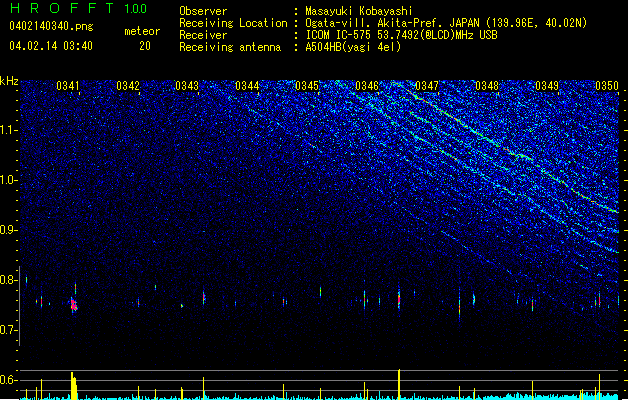Click the tall yellow intensity bar before 0347
The width and height of the screenshot is (629, 400).
click(399, 384)
